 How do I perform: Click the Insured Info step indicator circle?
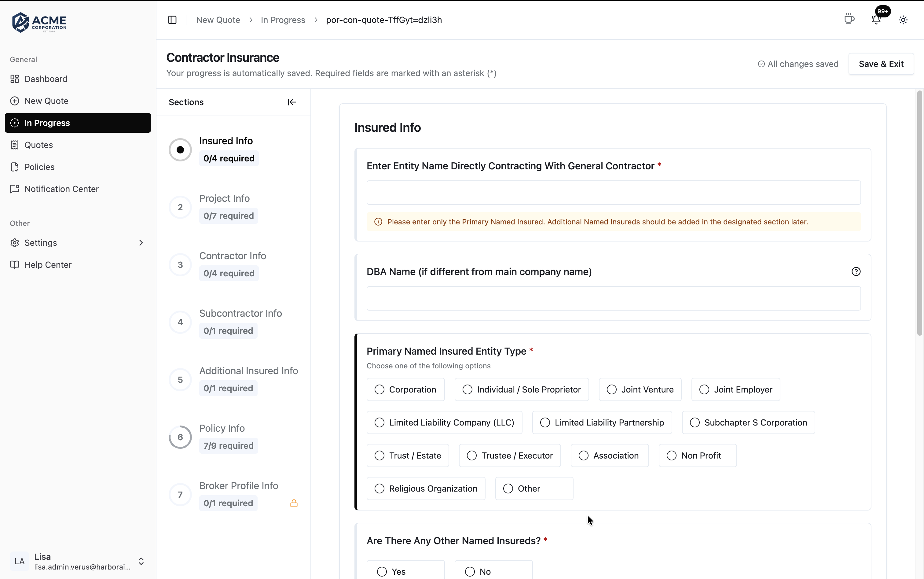[180, 150]
